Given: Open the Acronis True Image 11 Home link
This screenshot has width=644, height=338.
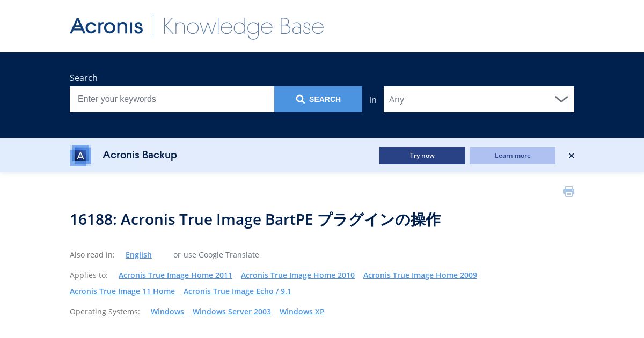Looking at the screenshot, I should pos(122,291).
